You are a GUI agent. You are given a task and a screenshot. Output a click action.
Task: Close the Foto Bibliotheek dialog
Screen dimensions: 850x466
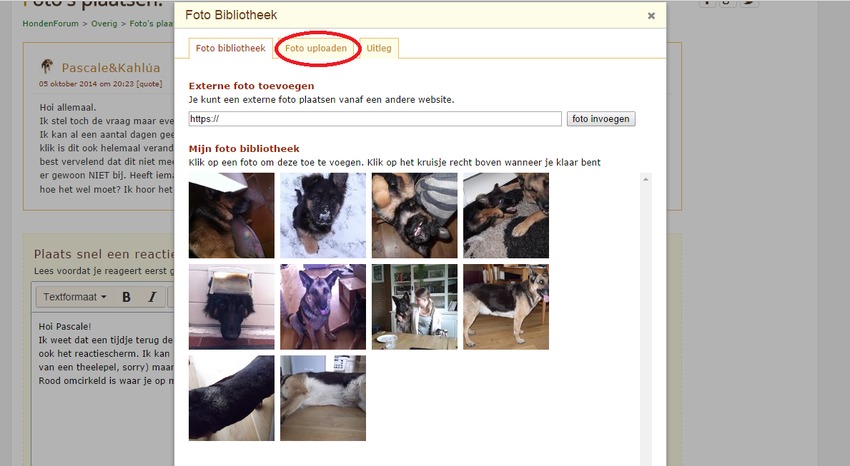(x=651, y=16)
